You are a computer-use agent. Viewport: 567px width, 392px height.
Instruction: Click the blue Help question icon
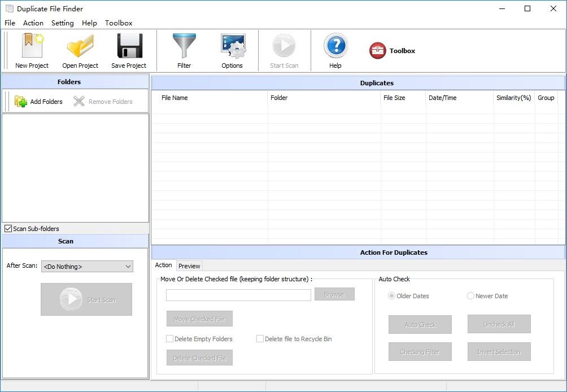point(335,46)
